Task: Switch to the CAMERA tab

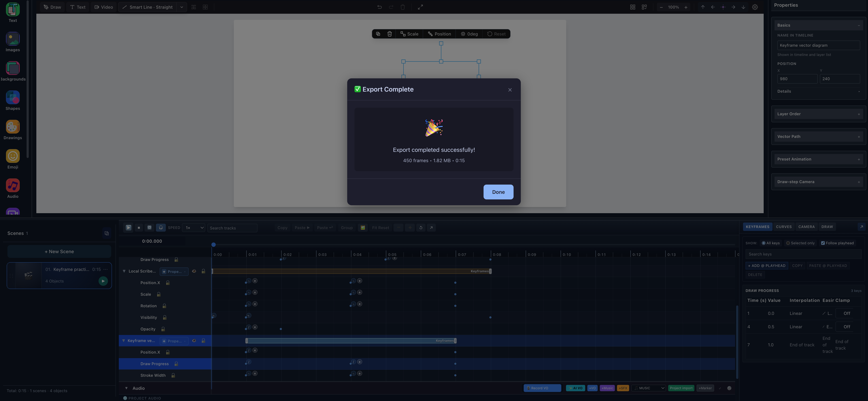Action: [806, 227]
